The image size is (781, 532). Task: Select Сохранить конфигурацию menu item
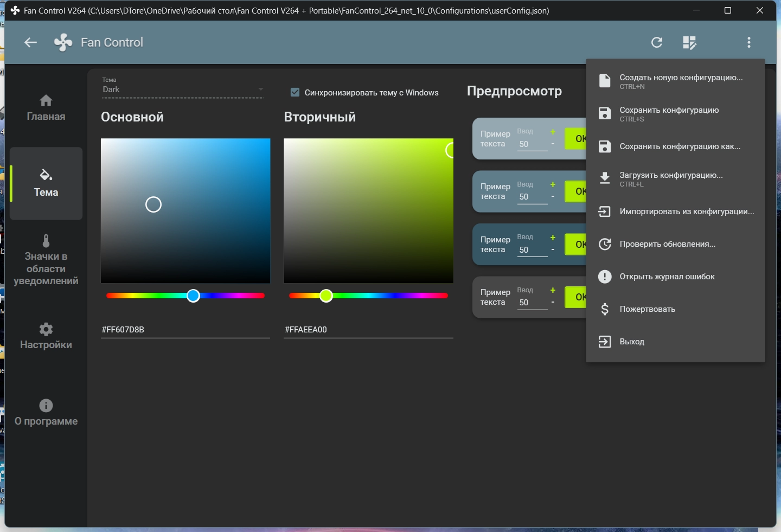point(669,113)
